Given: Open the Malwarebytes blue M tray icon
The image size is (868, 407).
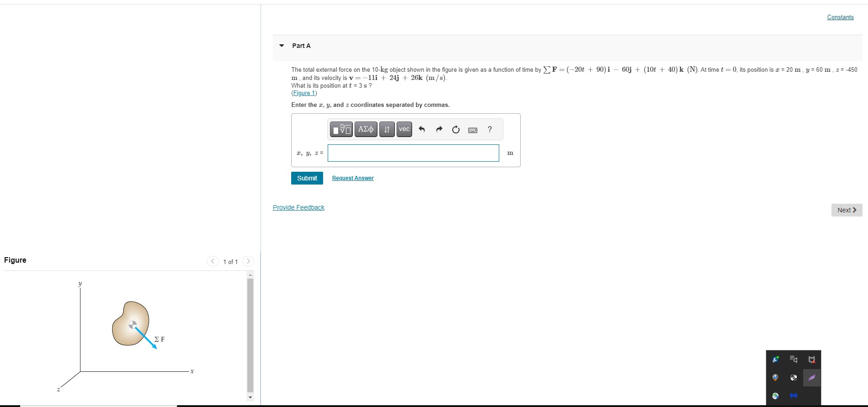Looking at the screenshot, I should click(794, 396).
